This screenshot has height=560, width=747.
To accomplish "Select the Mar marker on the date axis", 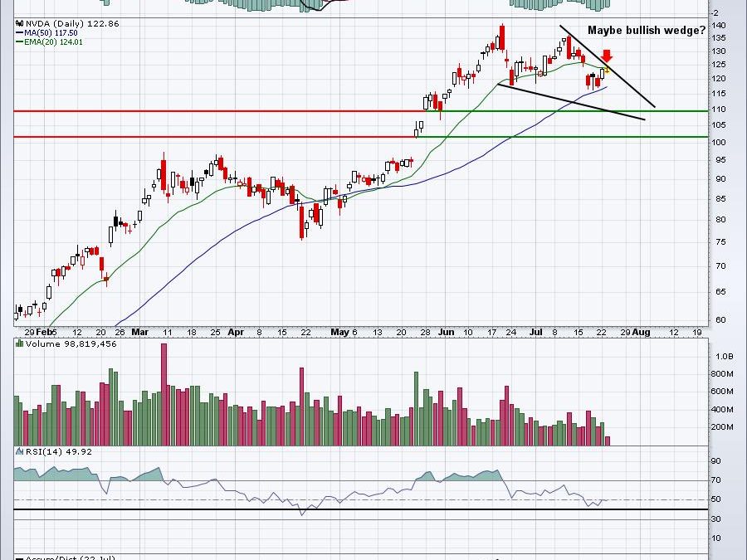I will (x=140, y=332).
